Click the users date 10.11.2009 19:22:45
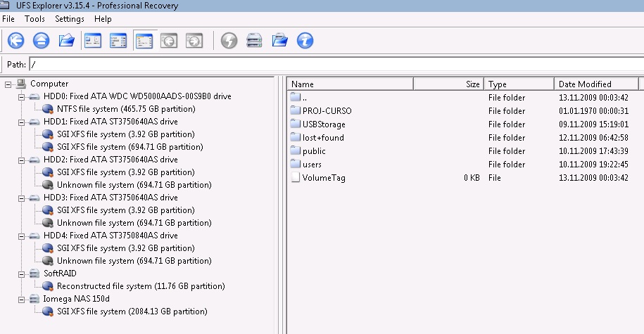Image resolution: width=644 pixels, height=334 pixels. click(x=593, y=165)
